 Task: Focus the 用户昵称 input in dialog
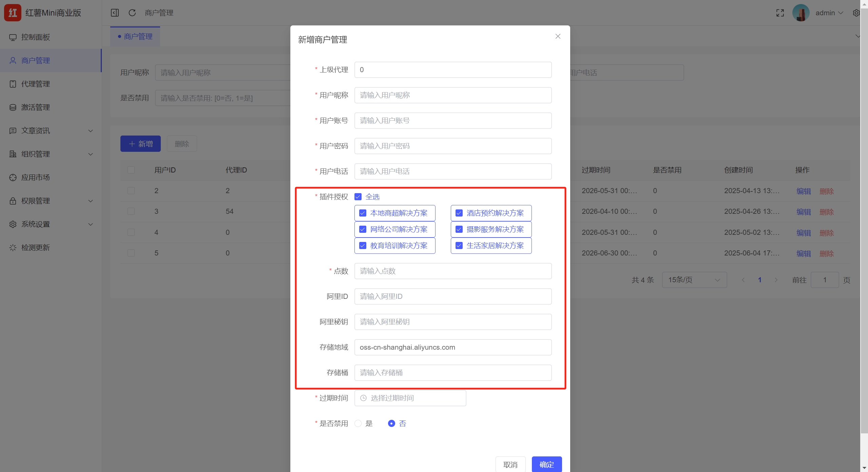[453, 95]
